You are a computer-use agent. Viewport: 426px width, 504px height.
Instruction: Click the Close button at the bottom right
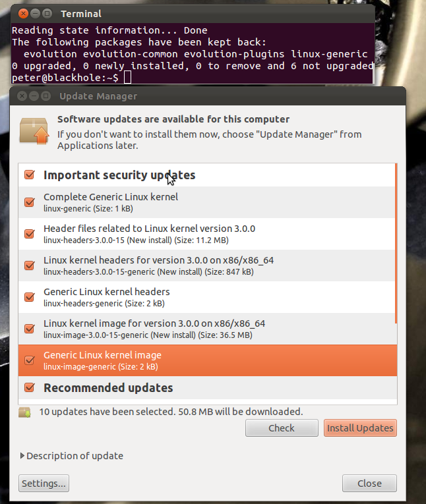pos(369,484)
